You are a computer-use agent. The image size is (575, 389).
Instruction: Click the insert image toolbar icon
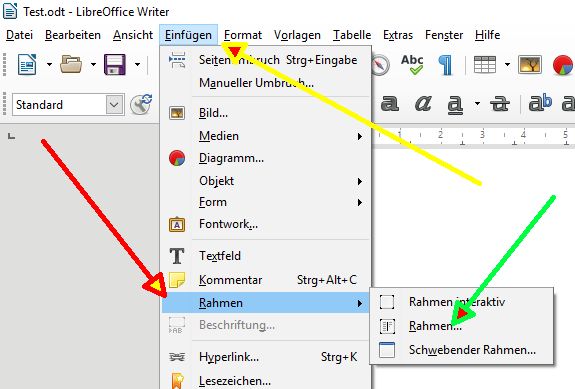tap(530, 65)
